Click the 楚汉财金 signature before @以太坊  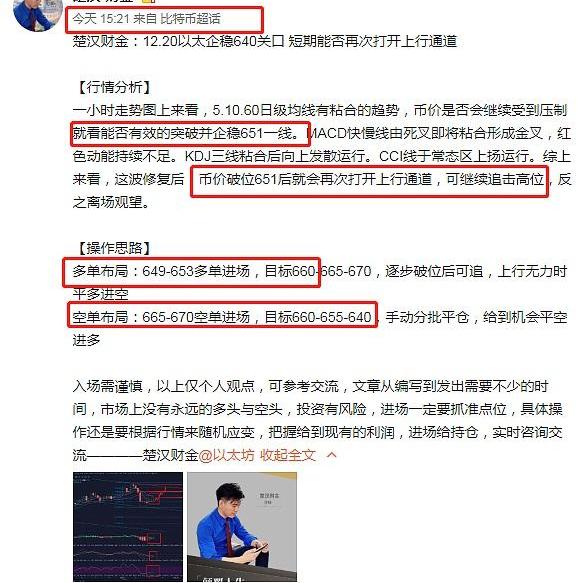170,455
